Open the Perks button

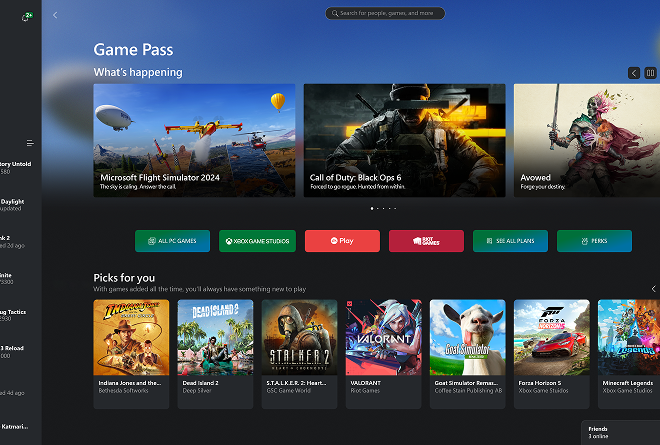594,241
